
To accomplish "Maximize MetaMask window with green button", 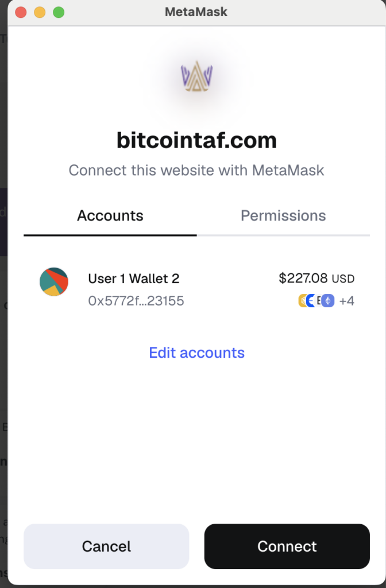I will tap(59, 13).
